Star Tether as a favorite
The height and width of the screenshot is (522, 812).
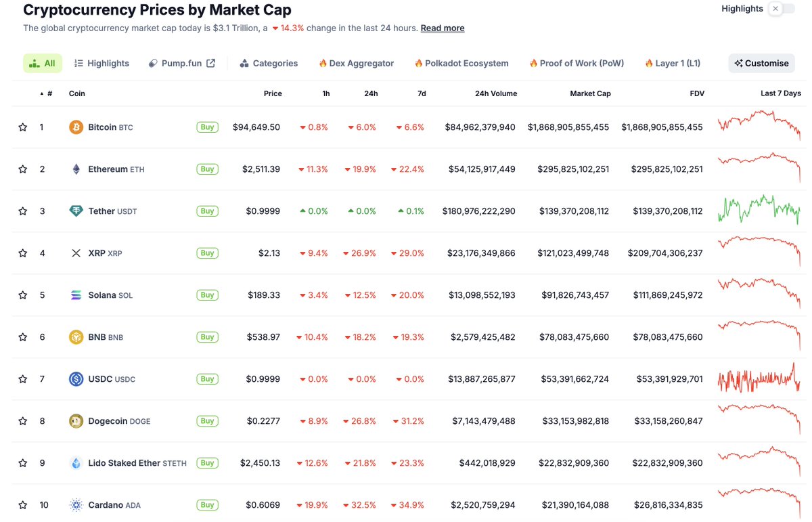(23, 211)
